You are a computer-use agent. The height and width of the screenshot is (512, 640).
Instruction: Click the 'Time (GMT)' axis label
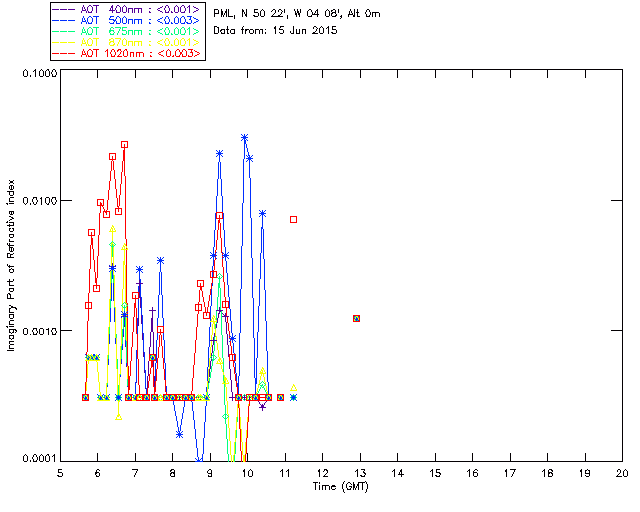click(340, 487)
